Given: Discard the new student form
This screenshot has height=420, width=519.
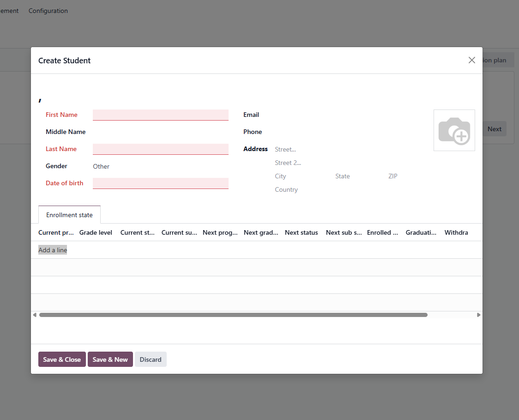Looking at the screenshot, I should click(x=151, y=359).
